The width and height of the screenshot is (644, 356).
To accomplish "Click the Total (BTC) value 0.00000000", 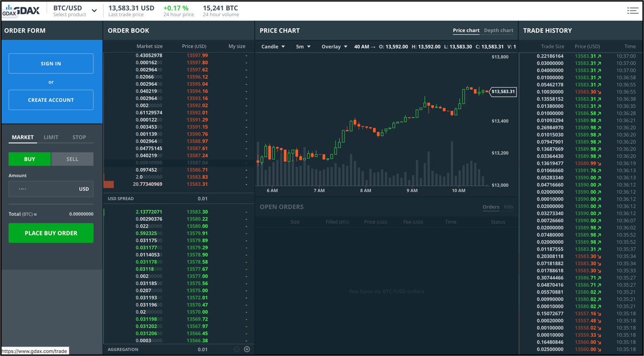I will tap(81, 214).
